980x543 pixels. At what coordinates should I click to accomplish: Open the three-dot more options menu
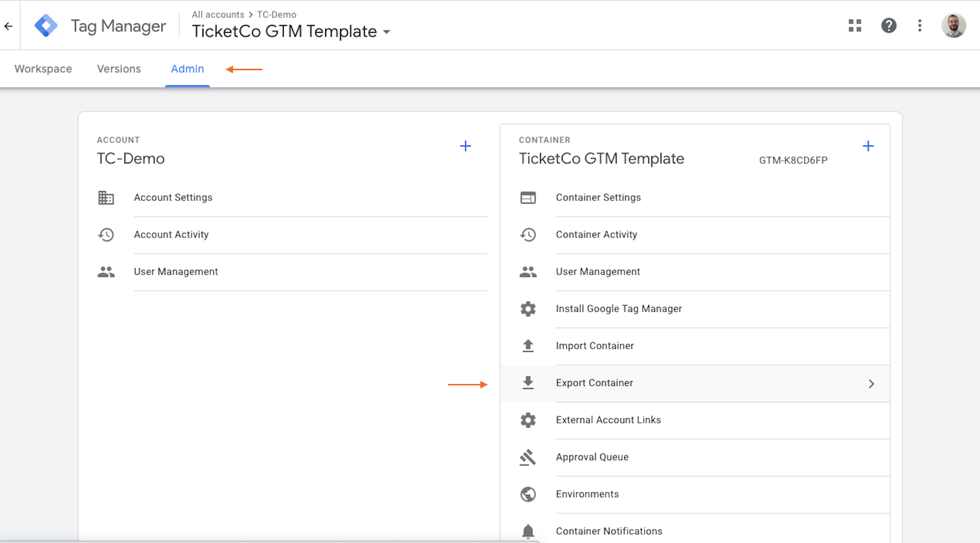920,25
